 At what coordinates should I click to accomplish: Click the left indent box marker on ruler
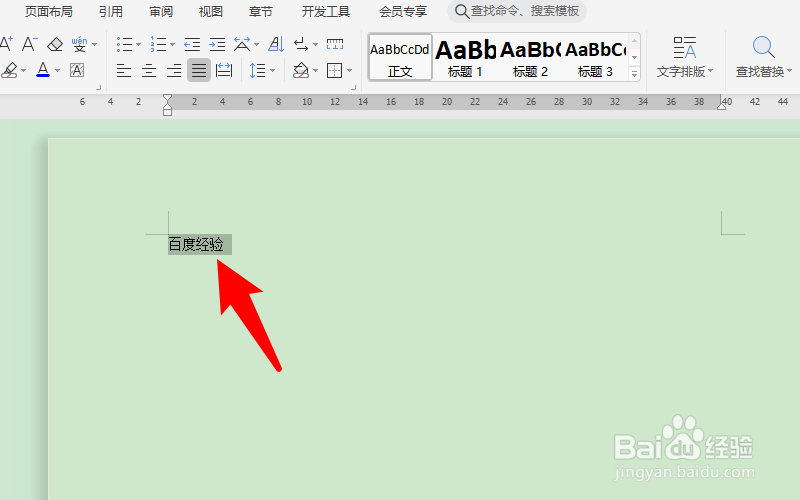pyautogui.click(x=167, y=112)
